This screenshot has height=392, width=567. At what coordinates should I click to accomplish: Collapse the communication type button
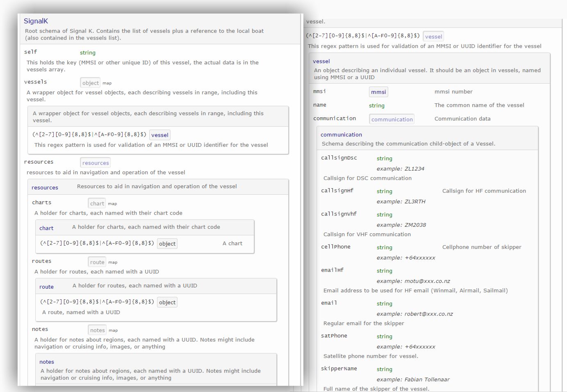click(392, 119)
